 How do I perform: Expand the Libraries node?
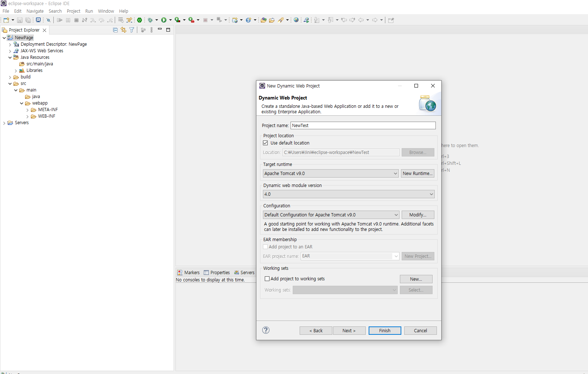[x=16, y=70]
